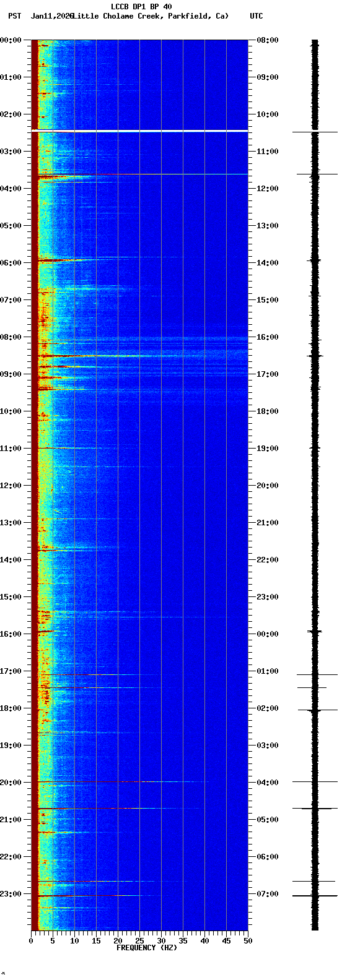This screenshot has width=342, height=980.
Task: Click the "0" tick on the frequency axis
Action: click(31, 941)
